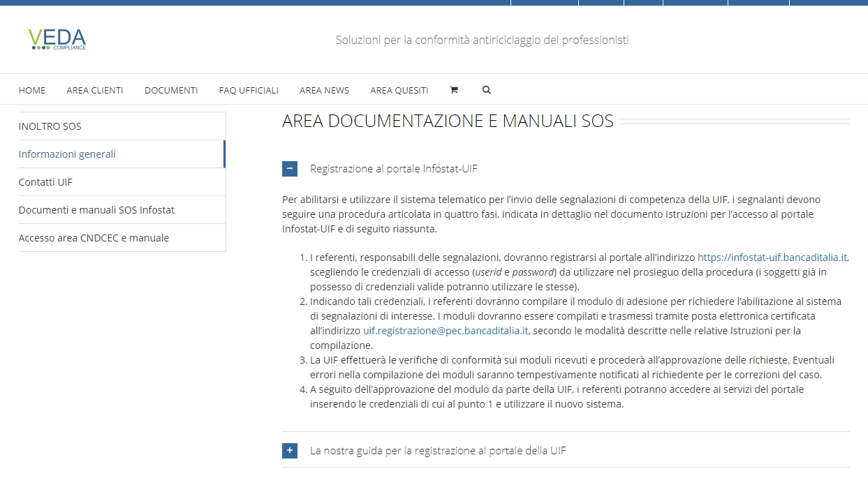The image size is (868, 492).
Task: Open AREA NEWS menu item
Action: coord(324,90)
